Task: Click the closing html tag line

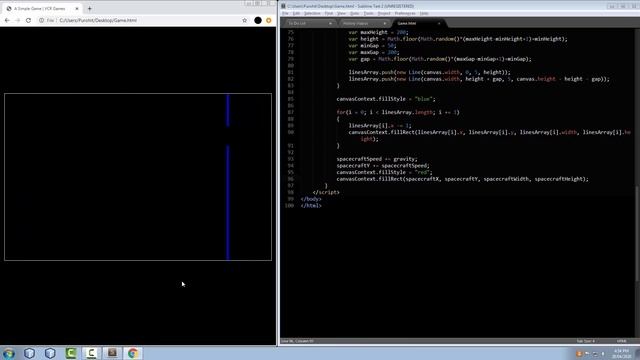Action: coord(311,205)
